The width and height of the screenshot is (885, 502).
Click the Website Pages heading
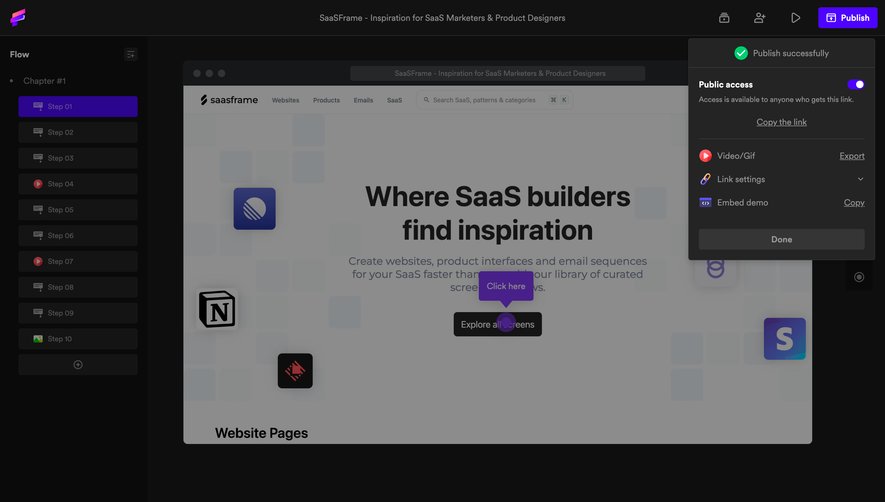click(x=261, y=433)
